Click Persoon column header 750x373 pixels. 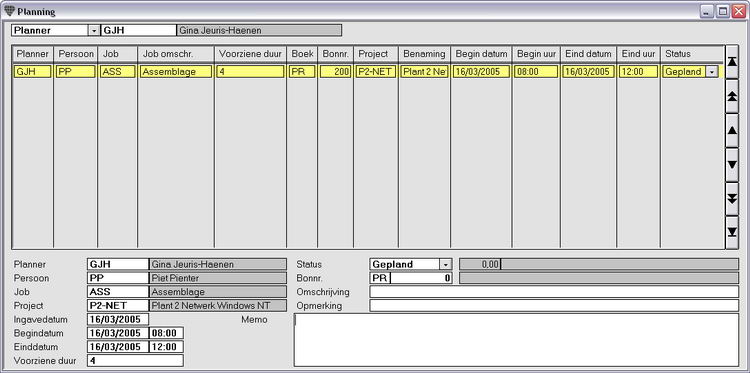point(76,54)
